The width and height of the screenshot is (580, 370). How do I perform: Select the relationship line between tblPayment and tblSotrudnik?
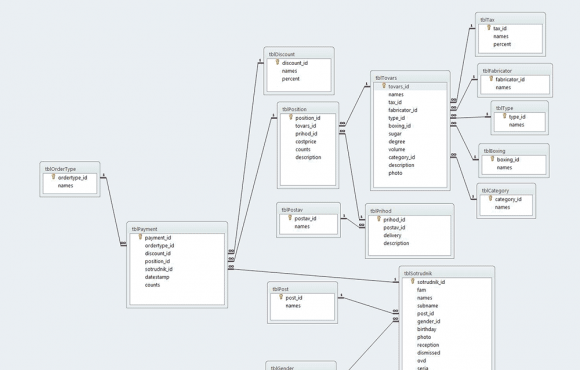click(314, 275)
